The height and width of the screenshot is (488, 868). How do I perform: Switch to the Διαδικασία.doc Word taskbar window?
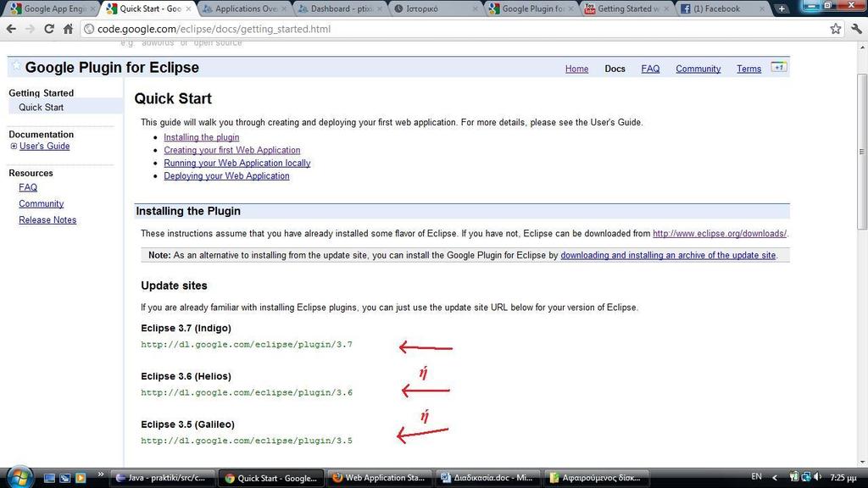click(488, 478)
